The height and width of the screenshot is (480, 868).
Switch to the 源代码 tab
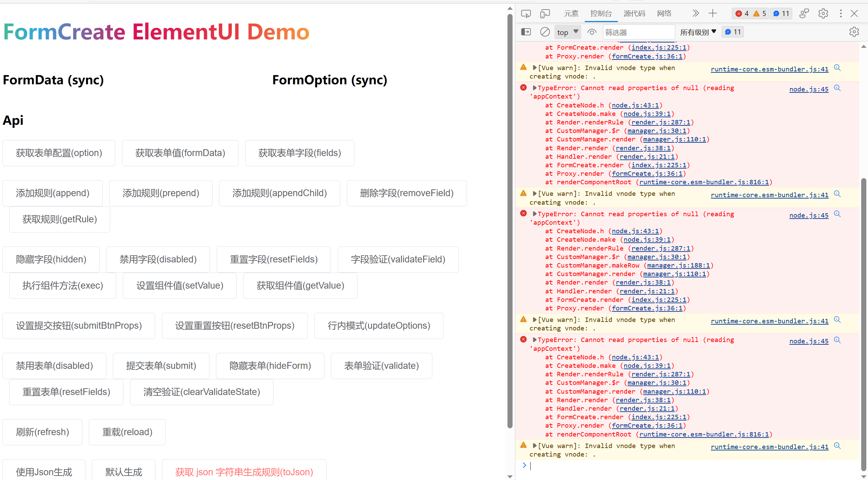(x=634, y=13)
